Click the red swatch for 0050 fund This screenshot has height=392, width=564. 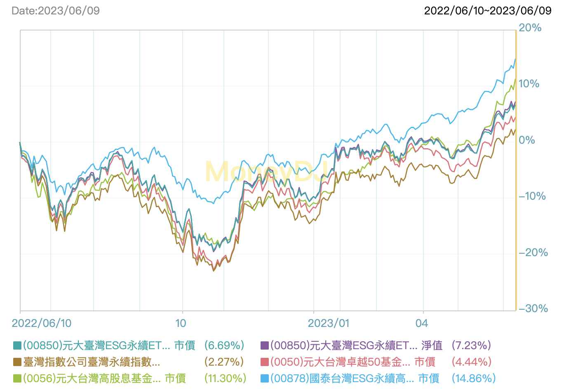pyautogui.click(x=265, y=362)
